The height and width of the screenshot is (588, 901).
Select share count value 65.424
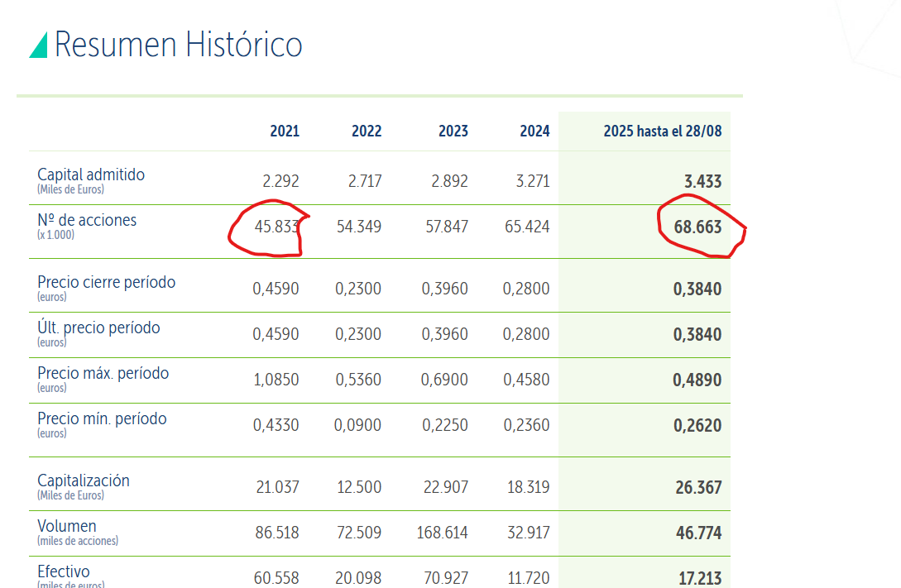coord(528,227)
